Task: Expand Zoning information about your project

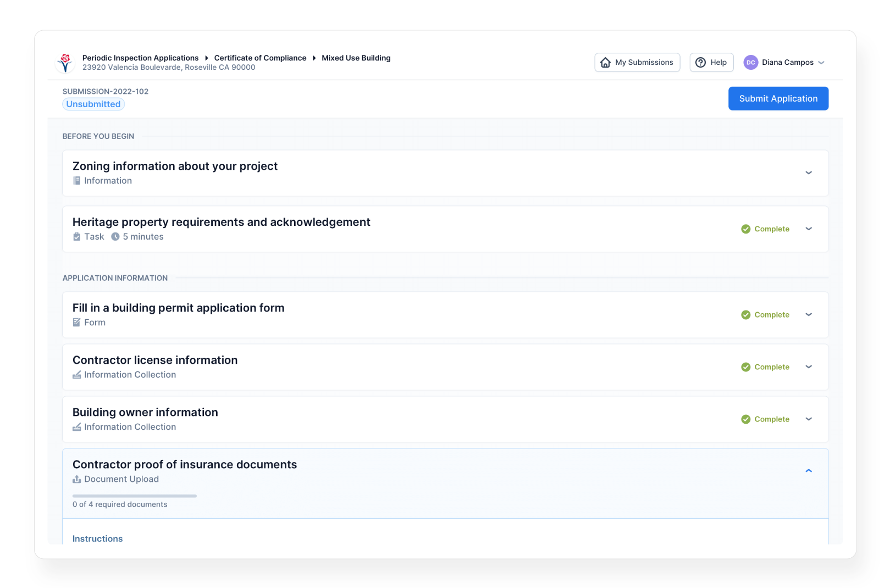Action: (808, 173)
